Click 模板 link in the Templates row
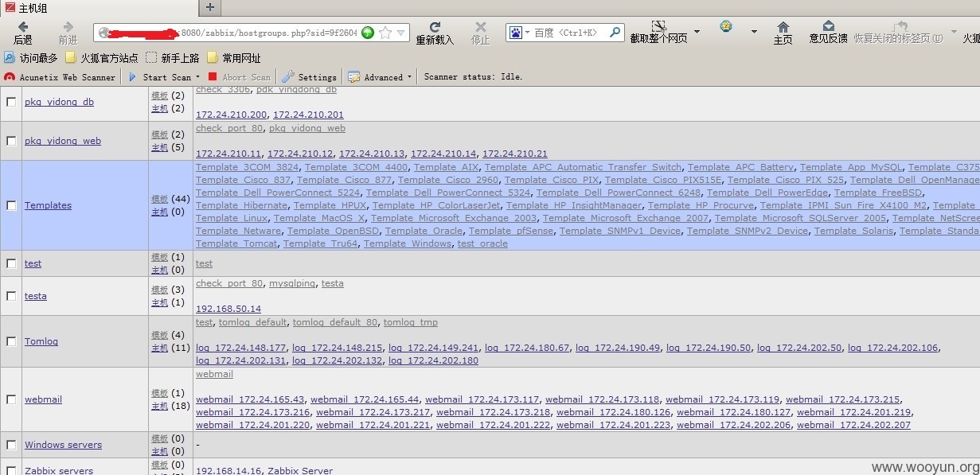Screen dimensions: 980x475 click(159, 199)
